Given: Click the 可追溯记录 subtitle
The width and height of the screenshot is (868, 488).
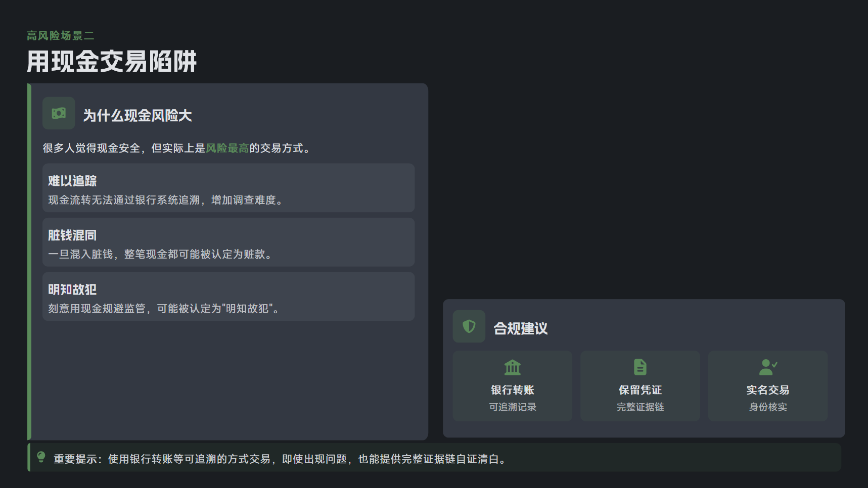Looking at the screenshot, I should [x=512, y=407].
